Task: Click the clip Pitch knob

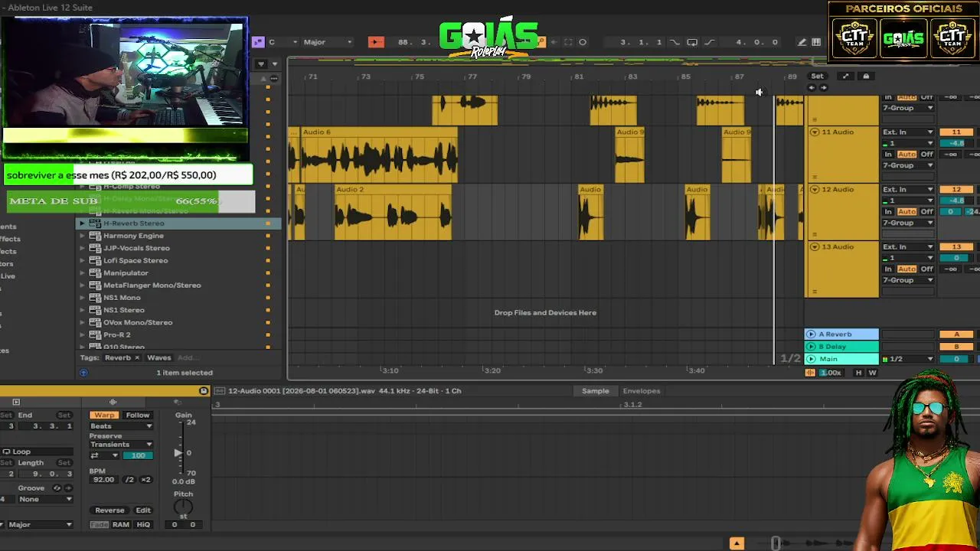Action: click(x=183, y=507)
